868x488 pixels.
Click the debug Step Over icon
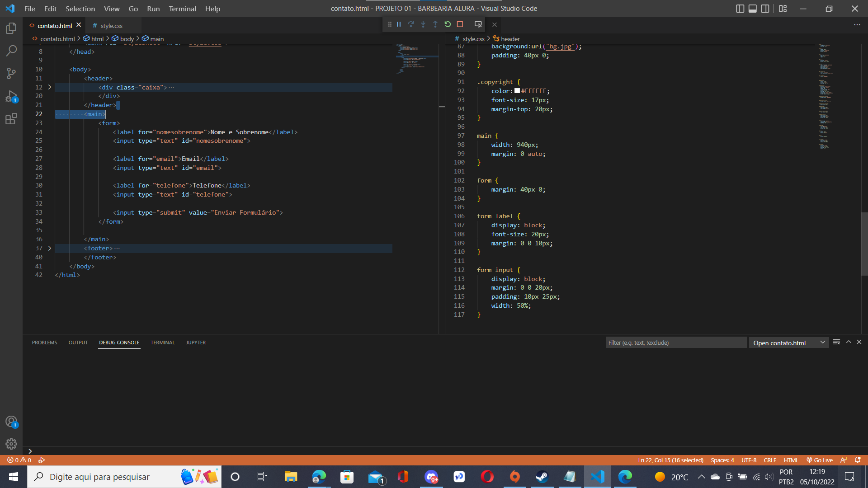411,24
